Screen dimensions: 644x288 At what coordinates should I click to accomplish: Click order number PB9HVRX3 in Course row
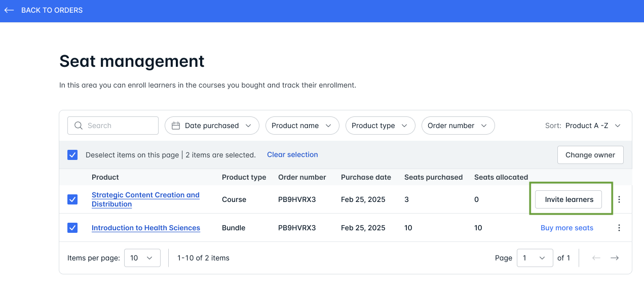click(297, 199)
